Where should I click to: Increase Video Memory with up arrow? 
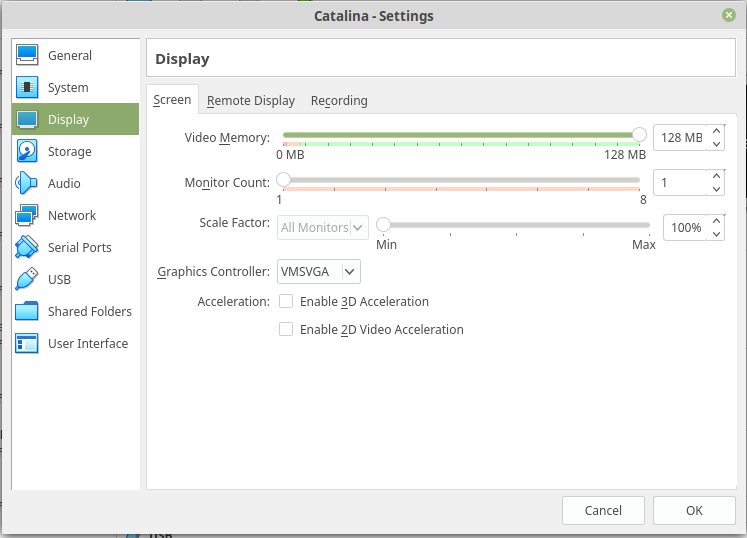click(x=716, y=131)
